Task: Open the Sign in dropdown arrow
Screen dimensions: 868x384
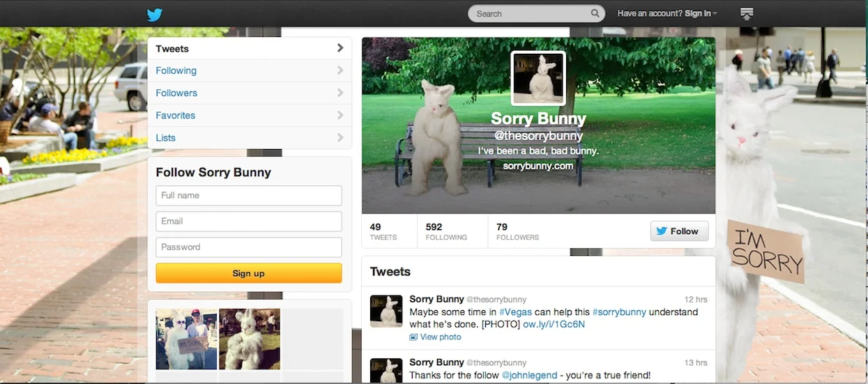Action: tap(715, 14)
